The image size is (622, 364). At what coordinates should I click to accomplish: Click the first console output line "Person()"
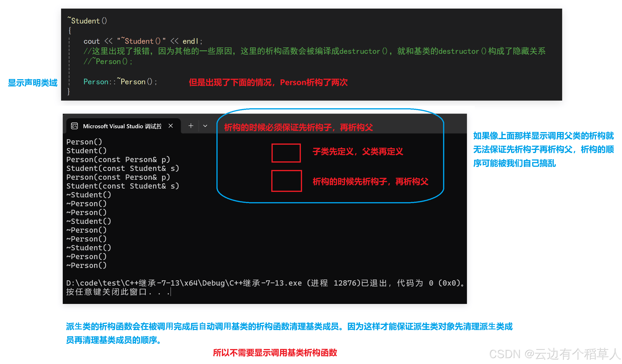pyautogui.click(x=84, y=142)
